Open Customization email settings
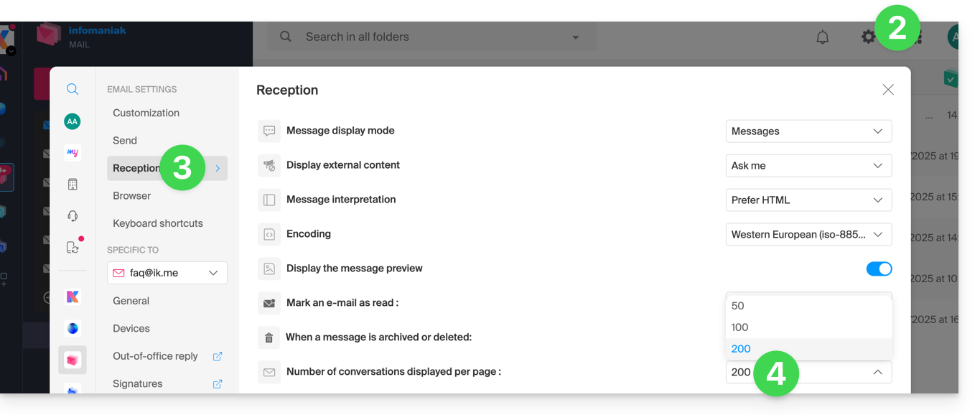The height and width of the screenshot is (415, 980). [146, 113]
